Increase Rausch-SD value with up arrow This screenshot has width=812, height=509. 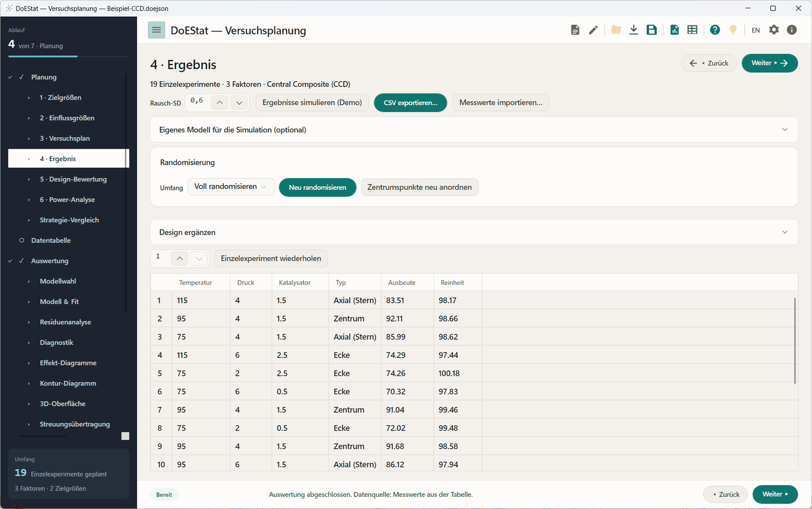219,103
